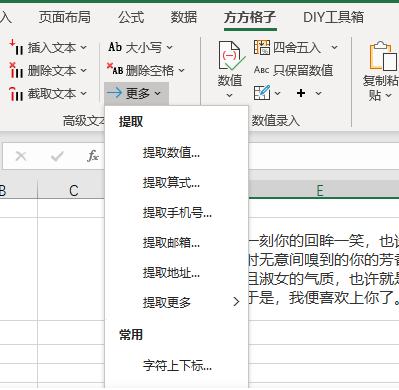Expand the 插入文本 dropdown arrow

(x=84, y=48)
